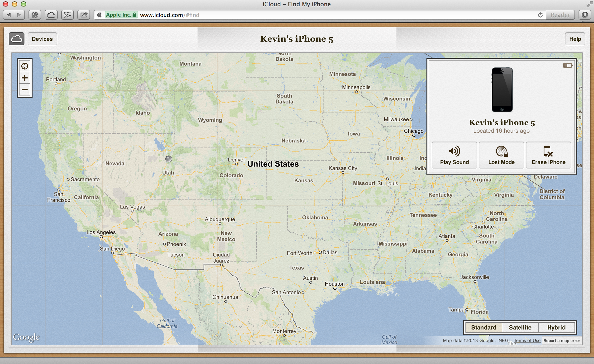This screenshot has width=594, height=364.
Task: Open Safari downloads button
Action: 584,15
